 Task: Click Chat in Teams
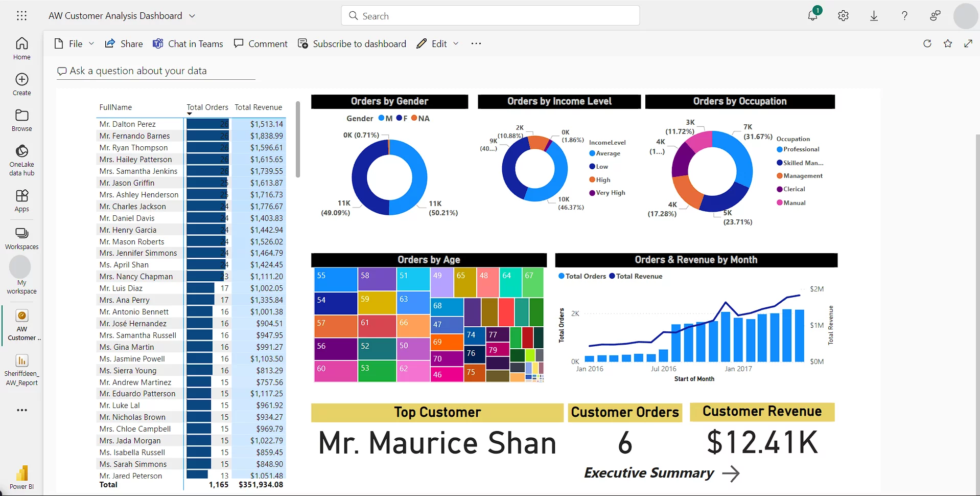[188, 43]
